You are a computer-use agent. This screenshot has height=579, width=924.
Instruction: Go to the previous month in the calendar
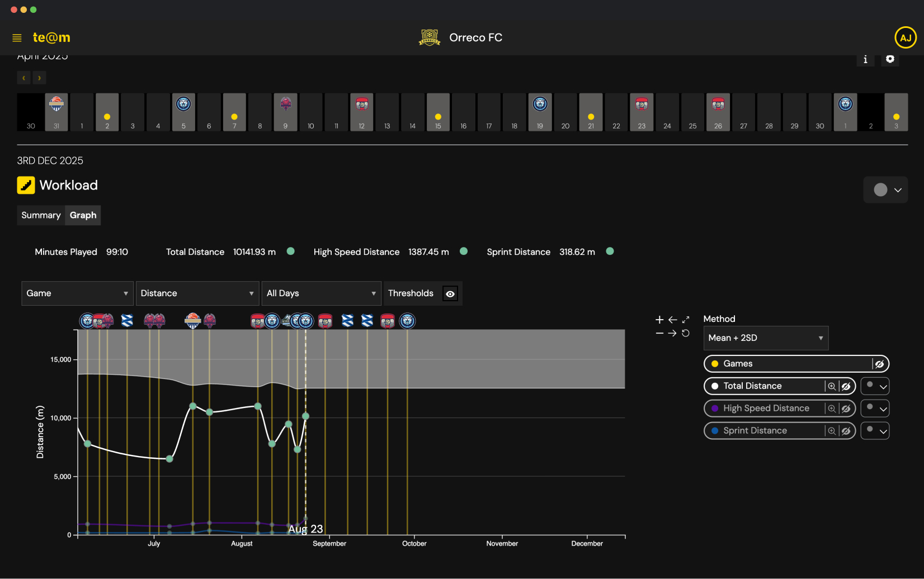23,77
